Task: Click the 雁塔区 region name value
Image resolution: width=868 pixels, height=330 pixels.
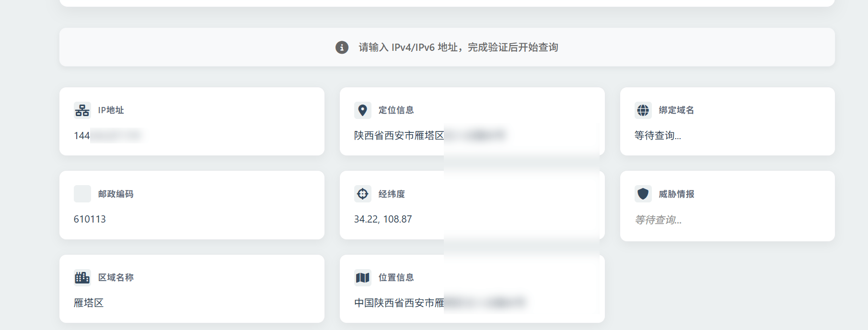Action: (89, 303)
